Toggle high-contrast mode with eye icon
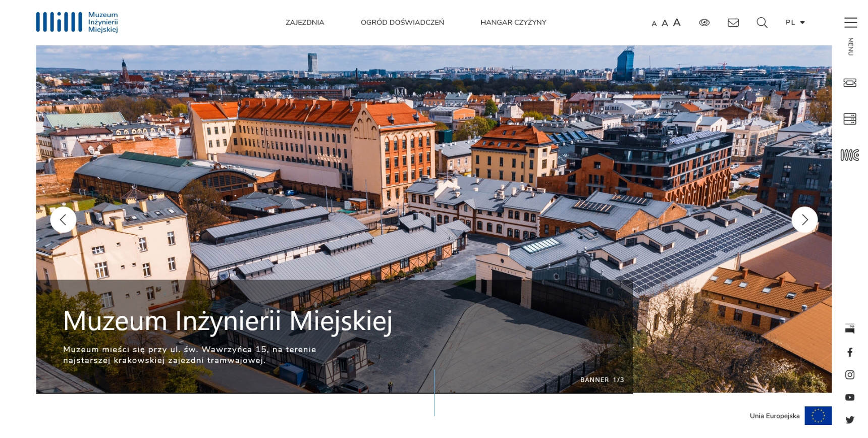This screenshot has height=438, width=868. 704,23
